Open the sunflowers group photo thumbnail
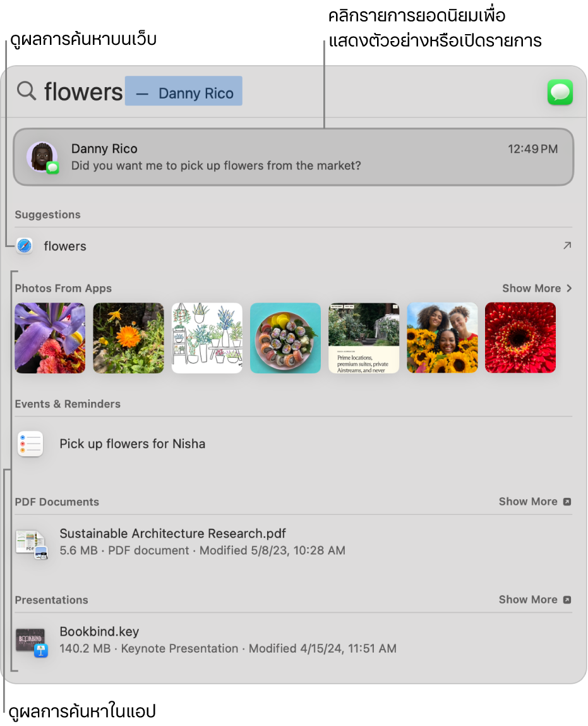 tap(442, 338)
